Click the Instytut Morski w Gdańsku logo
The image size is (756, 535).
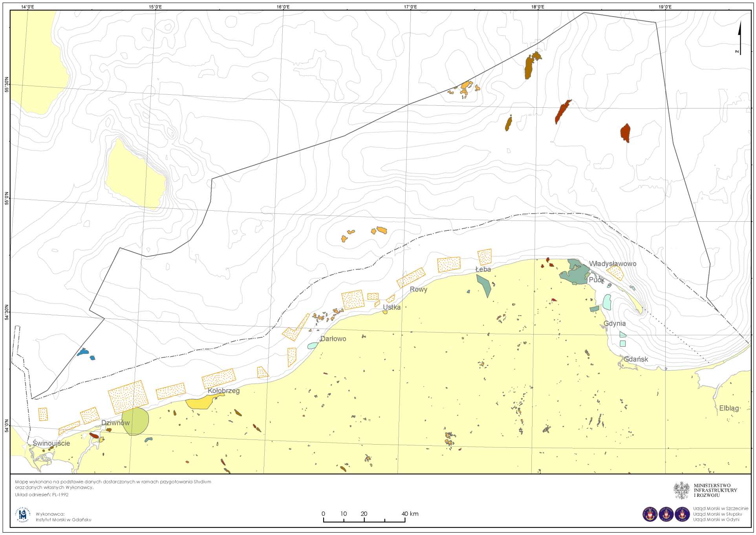(23, 515)
